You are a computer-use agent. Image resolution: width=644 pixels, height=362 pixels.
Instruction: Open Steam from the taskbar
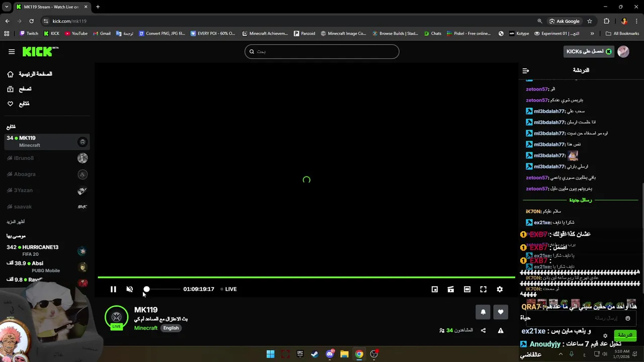click(x=314, y=354)
